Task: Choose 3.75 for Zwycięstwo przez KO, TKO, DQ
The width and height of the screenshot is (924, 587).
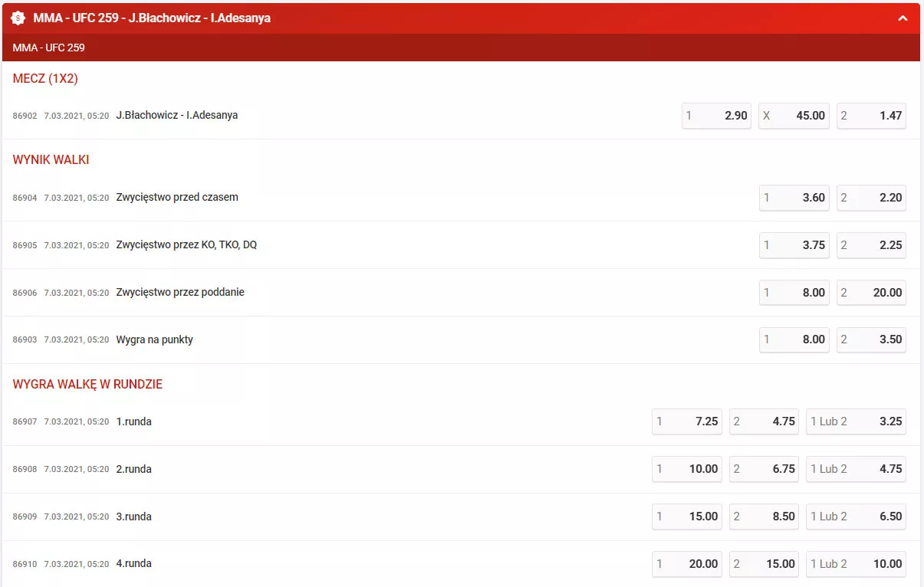Action: (x=794, y=245)
